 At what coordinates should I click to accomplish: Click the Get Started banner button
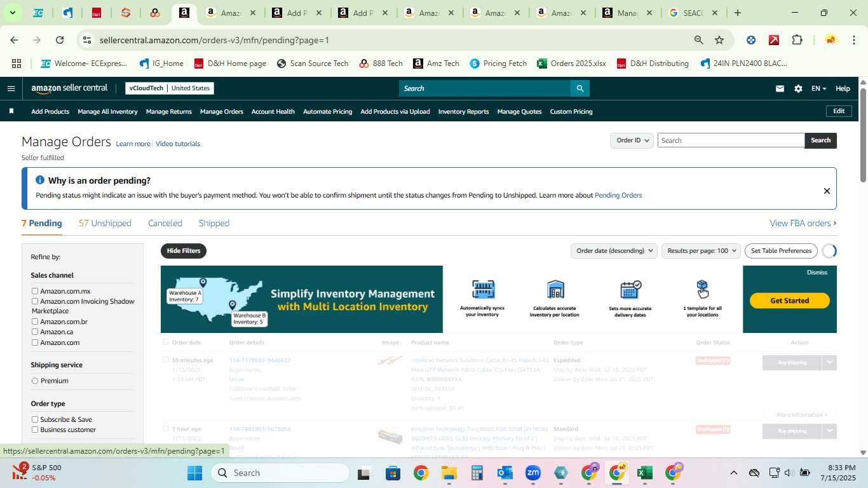[790, 301]
